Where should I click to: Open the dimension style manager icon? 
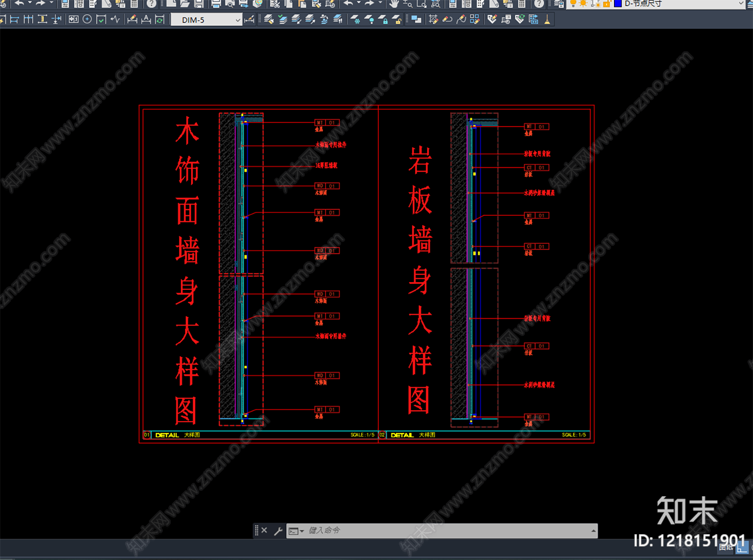click(250, 19)
